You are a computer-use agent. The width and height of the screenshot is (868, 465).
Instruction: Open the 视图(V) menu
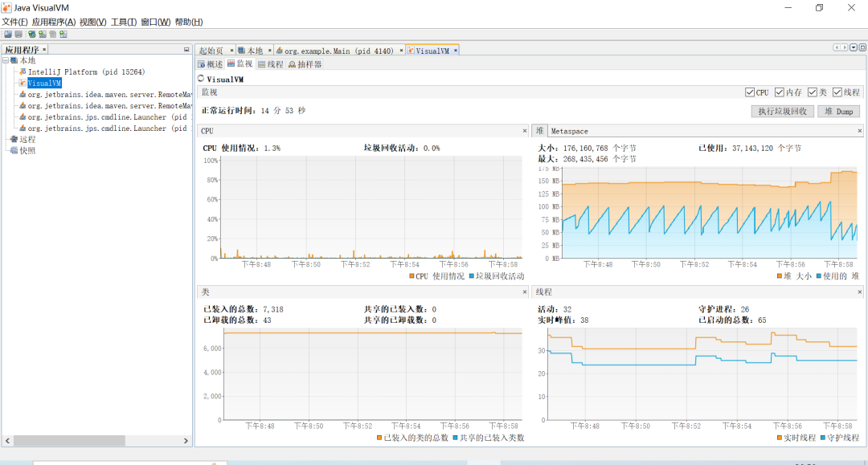click(92, 22)
